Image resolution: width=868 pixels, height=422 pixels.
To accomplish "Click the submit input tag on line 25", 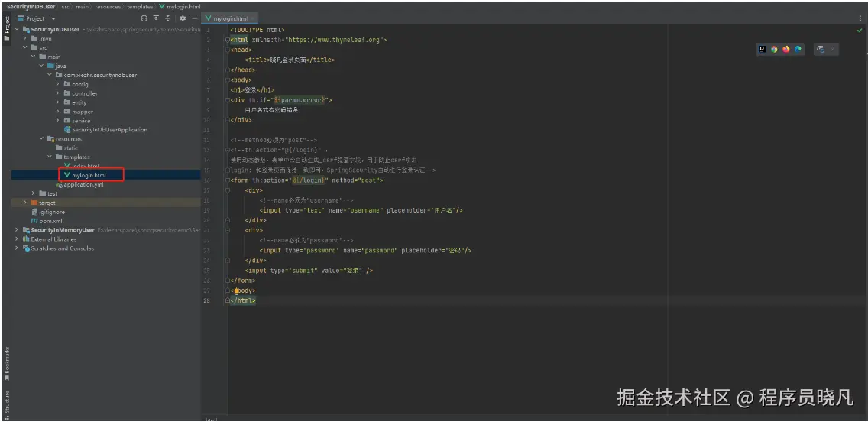I will (x=309, y=271).
